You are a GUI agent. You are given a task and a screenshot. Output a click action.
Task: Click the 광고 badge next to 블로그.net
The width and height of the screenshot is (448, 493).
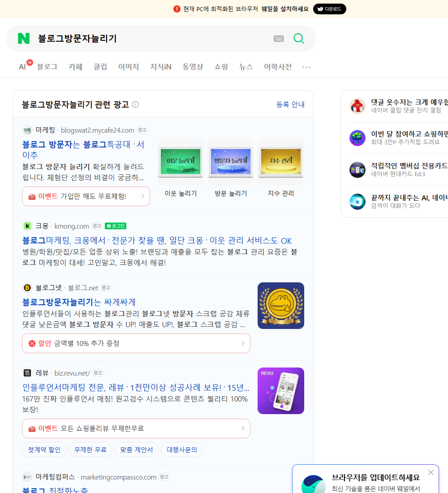click(106, 288)
